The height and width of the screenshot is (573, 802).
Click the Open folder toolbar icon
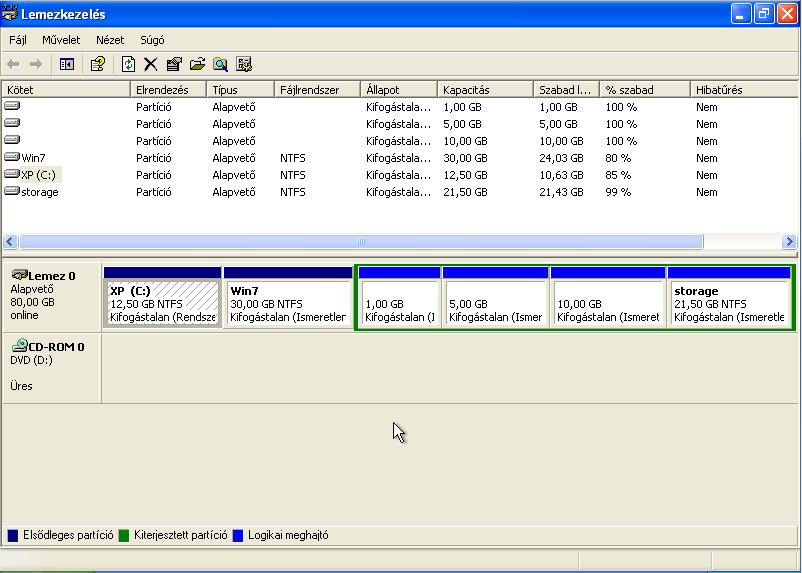[x=197, y=64]
